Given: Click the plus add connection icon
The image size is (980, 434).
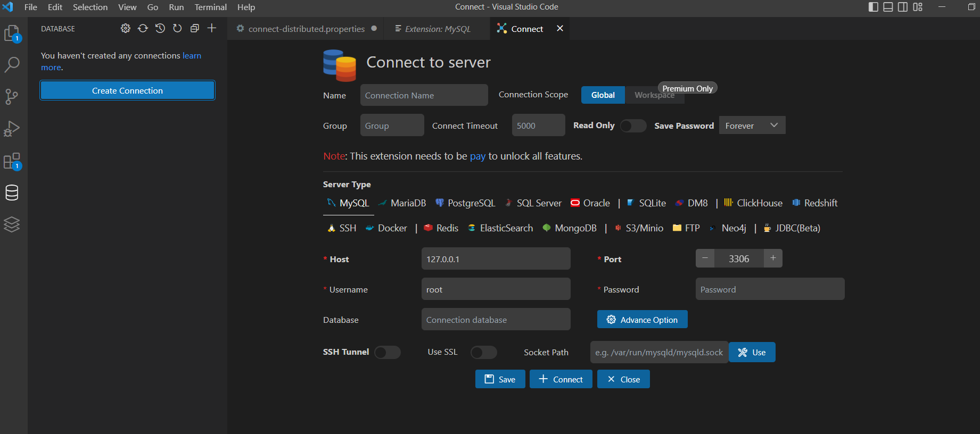Looking at the screenshot, I should click(x=212, y=28).
